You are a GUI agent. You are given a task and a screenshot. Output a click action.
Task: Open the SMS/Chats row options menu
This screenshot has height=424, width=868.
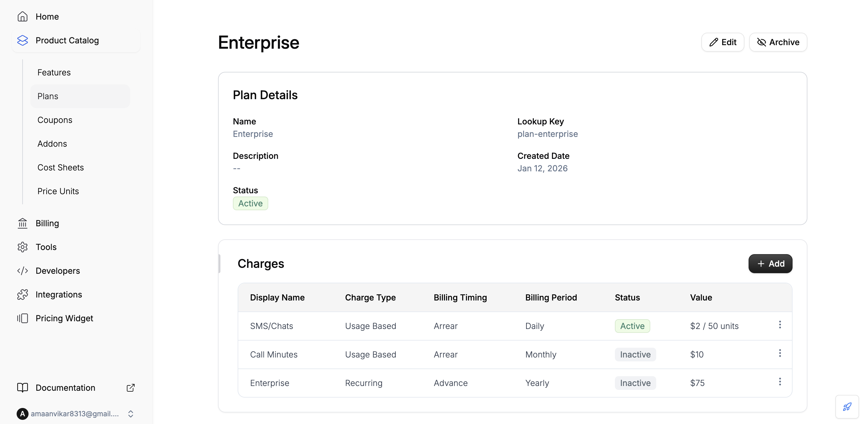coord(780,325)
